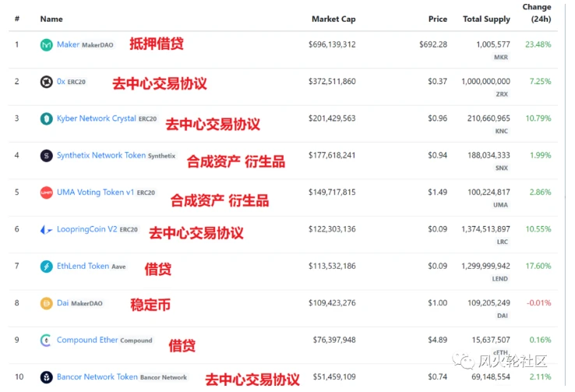Open the Compound Ether link
This screenshot has width=575, height=392.
click(x=87, y=340)
